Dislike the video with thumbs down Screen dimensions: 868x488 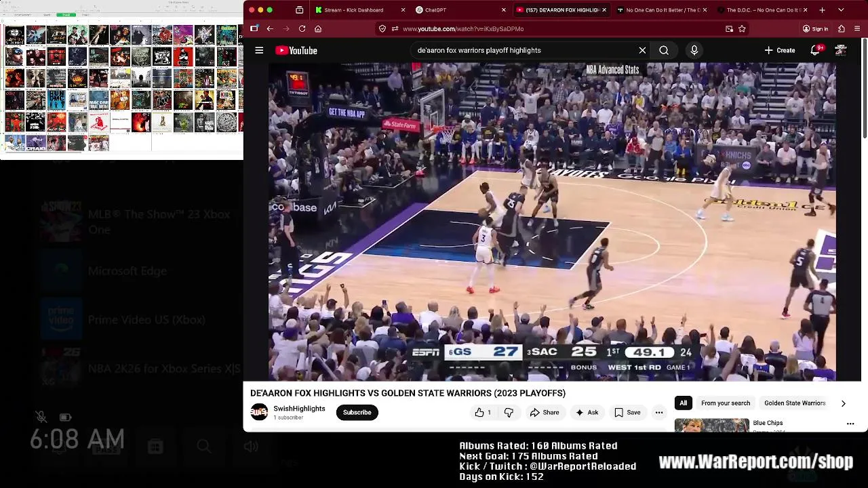[x=509, y=412]
